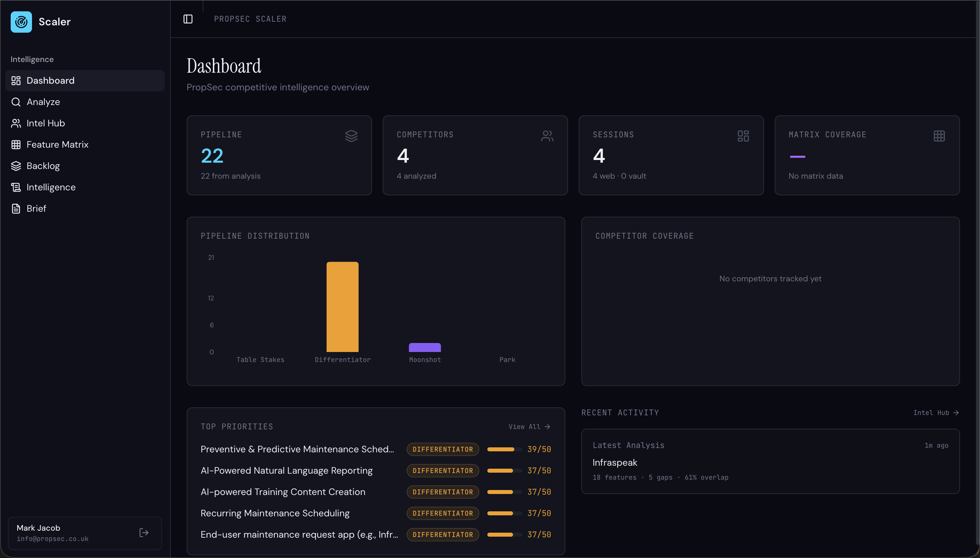The width and height of the screenshot is (980, 558).
Task: Click 'No competitors tracked yet' message
Action: [770, 279]
